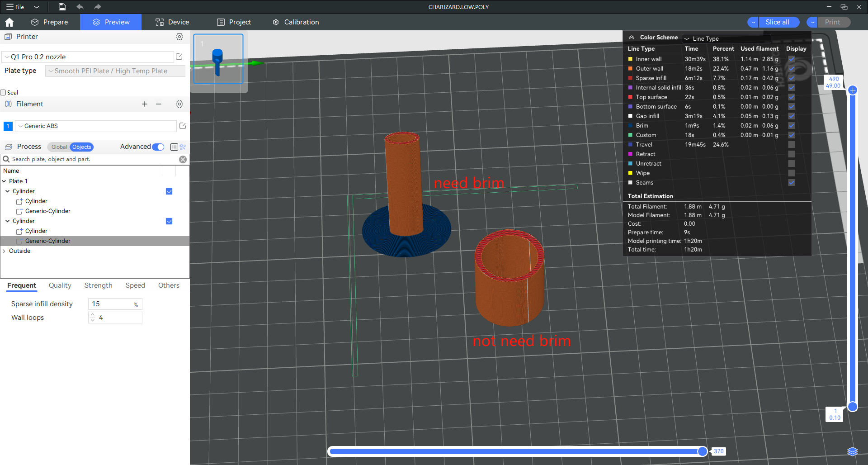Click the Slice all button
868x465 pixels.
(777, 22)
